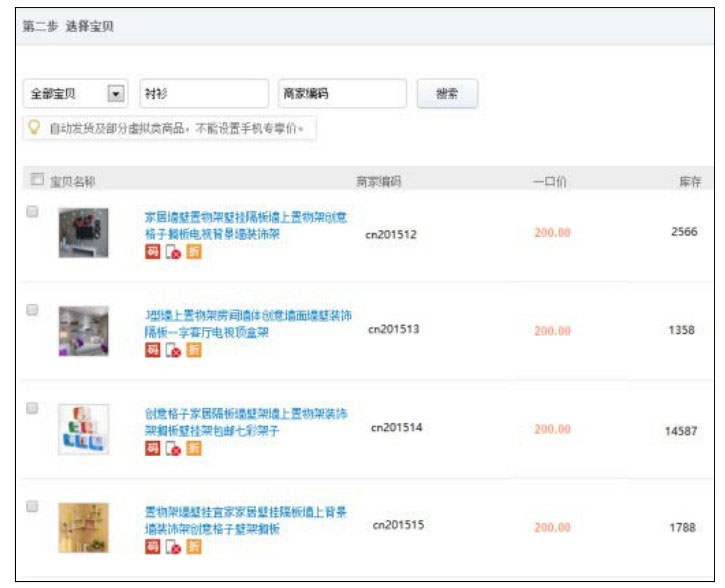Click stock value 1788

tap(683, 527)
